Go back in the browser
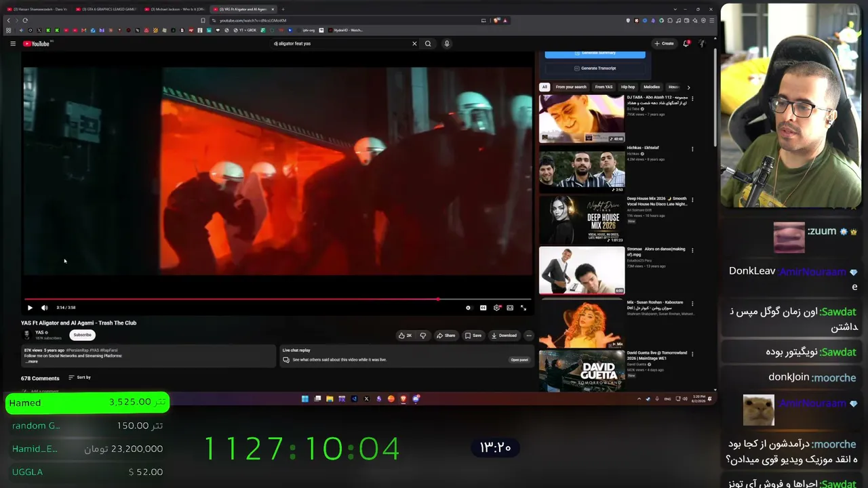The image size is (868, 488). [8, 20]
